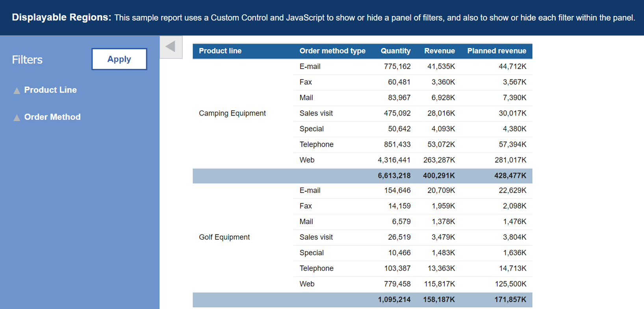Click Camping Equipment E-mail revenue 41,535K
Screen dimensions: 644x309
[x=441, y=67]
